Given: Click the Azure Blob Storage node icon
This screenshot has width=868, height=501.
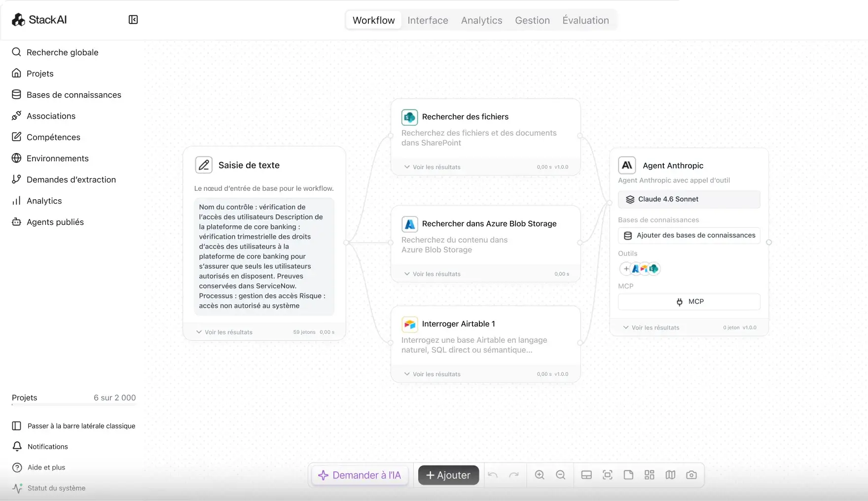Looking at the screenshot, I should [409, 224].
